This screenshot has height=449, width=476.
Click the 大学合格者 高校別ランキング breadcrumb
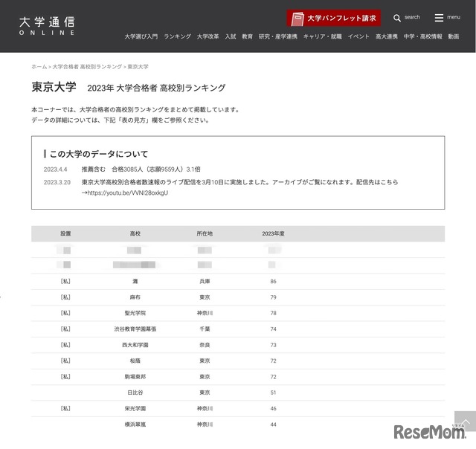tap(87, 67)
